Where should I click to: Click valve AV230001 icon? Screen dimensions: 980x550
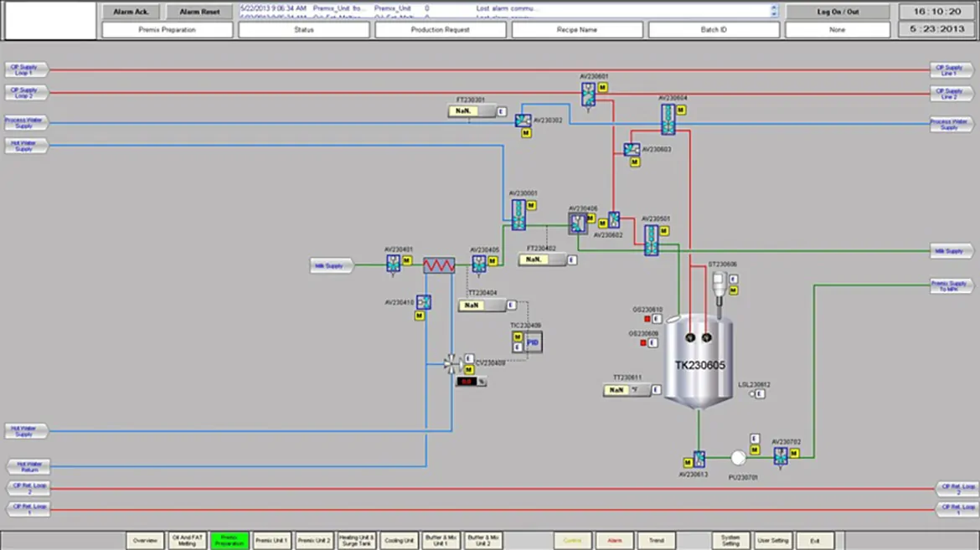[518, 214]
